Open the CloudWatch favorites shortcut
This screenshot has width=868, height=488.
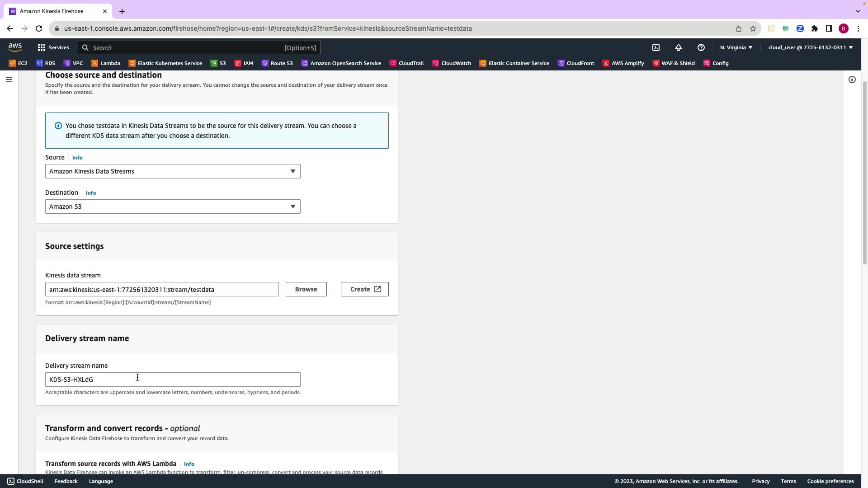[x=451, y=63]
